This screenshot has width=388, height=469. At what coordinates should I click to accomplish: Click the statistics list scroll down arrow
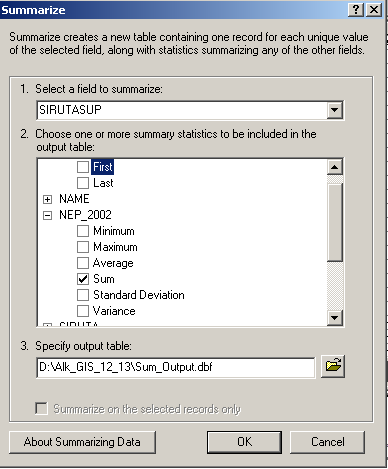[335, 317]
